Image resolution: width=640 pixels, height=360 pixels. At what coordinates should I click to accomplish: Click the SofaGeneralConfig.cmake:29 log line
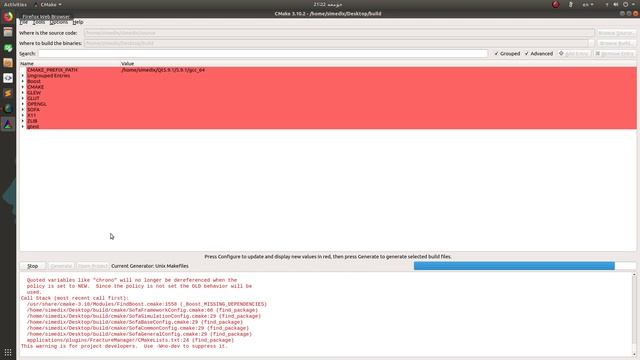click(139, 334)
